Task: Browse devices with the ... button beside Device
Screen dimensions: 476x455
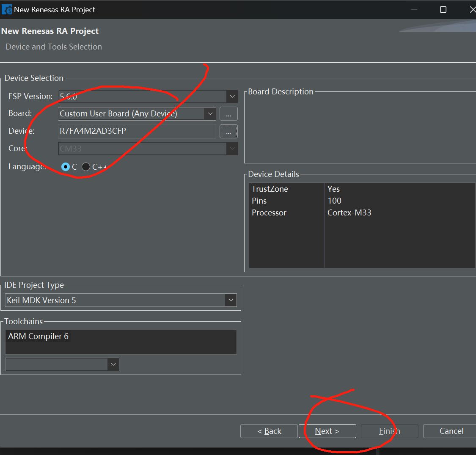Action: click(228, 131)
